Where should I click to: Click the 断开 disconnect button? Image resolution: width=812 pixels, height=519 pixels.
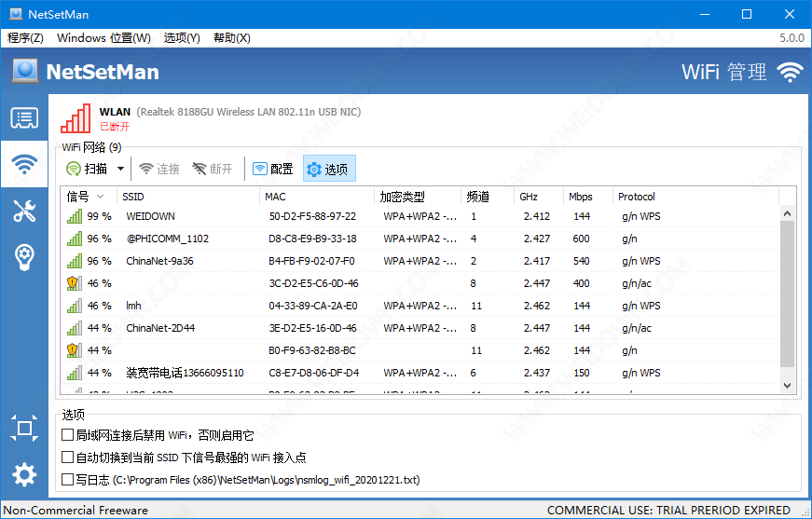213,169
